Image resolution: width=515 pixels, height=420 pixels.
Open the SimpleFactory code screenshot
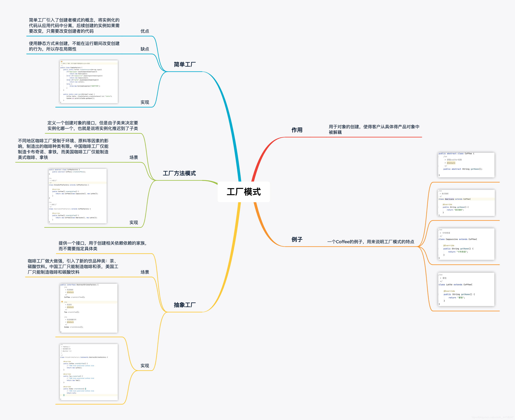pos(89,82)
